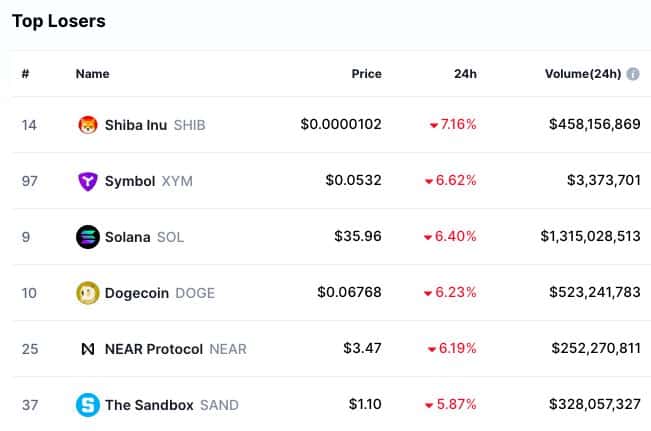Sort by the Volume(24h) column header
The height and width of the screenshot is (431, 651).
[x=583, y=74]
